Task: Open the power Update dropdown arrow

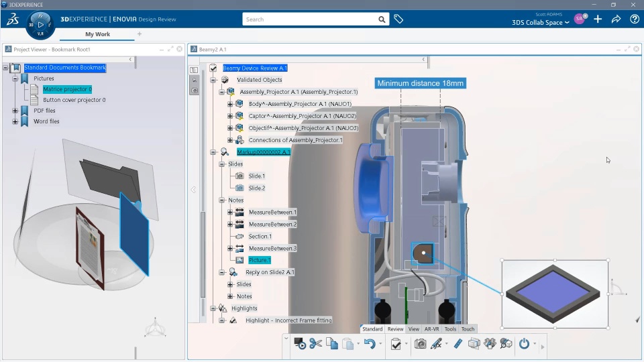Action: 535,343
